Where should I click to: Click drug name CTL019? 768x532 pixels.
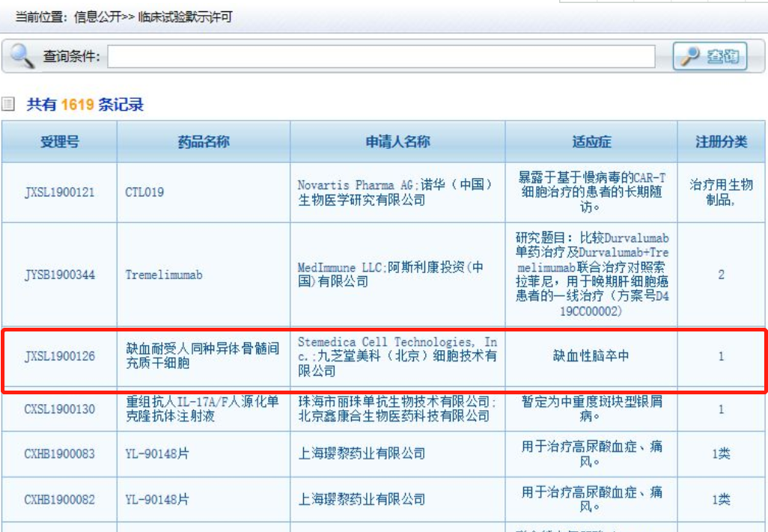144,192
